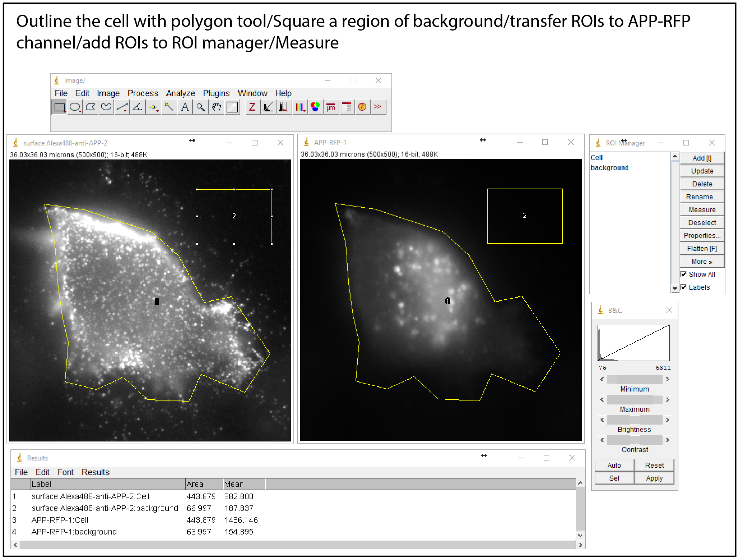This screenshot has height=560, width=738.
Task: Click the RGB channels circle icon
Action: point(315,107)
